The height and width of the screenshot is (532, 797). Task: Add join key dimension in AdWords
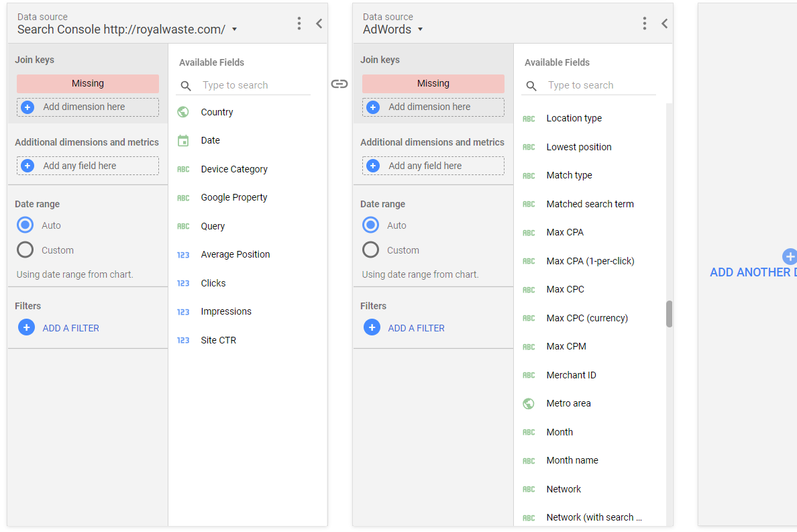click(433, 107)
